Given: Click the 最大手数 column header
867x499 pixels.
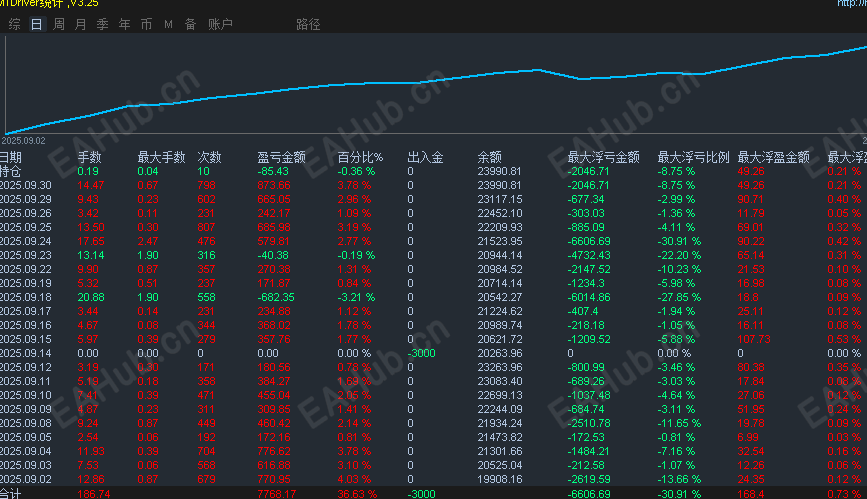Looking at the screenshot, I should pos(161,158).
